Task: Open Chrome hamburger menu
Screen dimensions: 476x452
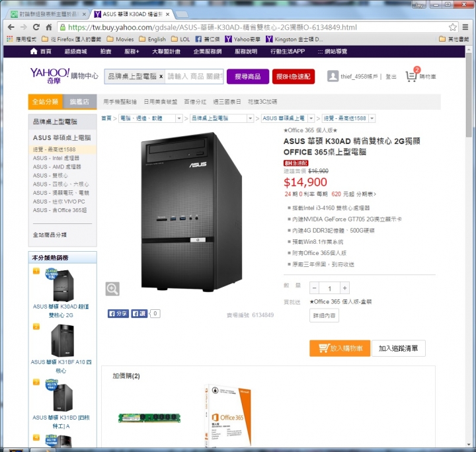Action: 465,27
